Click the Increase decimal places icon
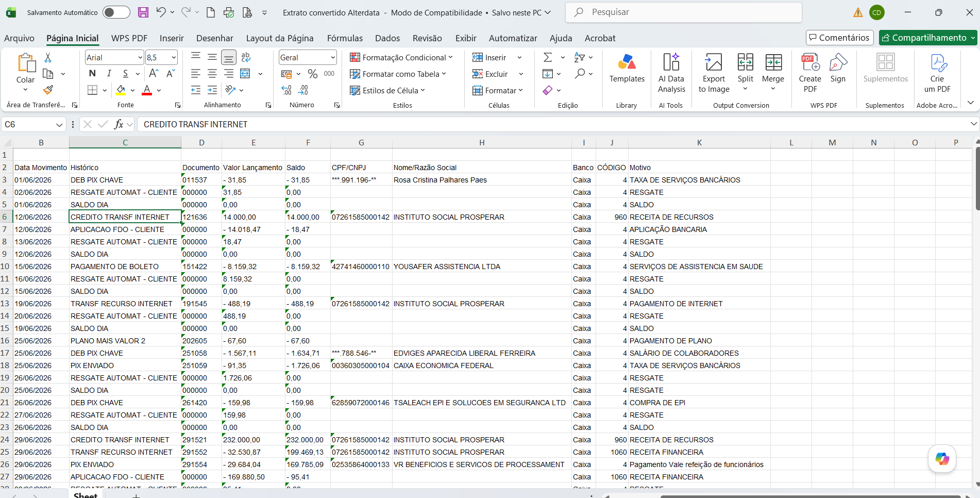The height and width of the screenshot is (498, 980). pos(287,90)
